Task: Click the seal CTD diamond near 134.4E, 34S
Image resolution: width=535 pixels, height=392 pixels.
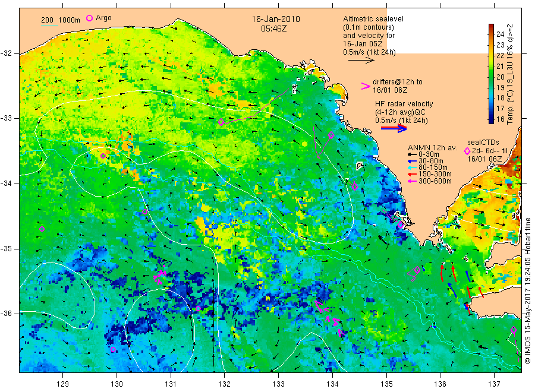Action: 355,186
